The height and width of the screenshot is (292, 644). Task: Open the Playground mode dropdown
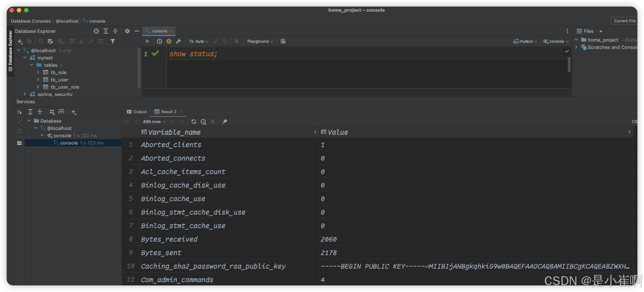click(x=260, y=41)
